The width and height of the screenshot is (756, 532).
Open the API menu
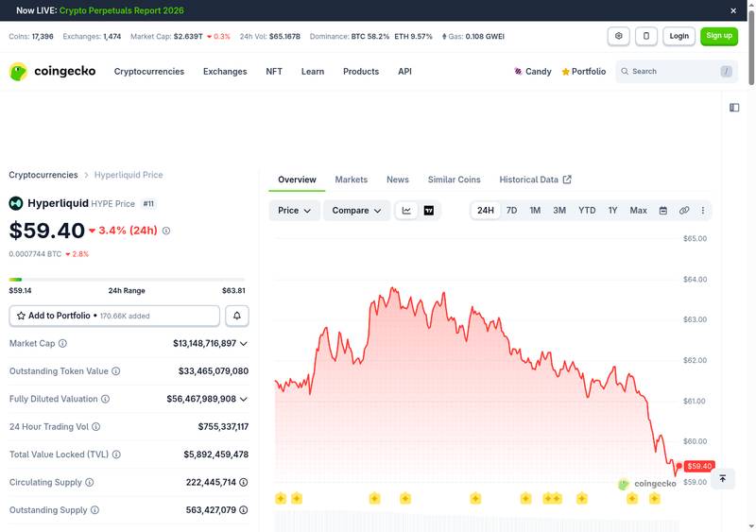[x=404, y=72]
